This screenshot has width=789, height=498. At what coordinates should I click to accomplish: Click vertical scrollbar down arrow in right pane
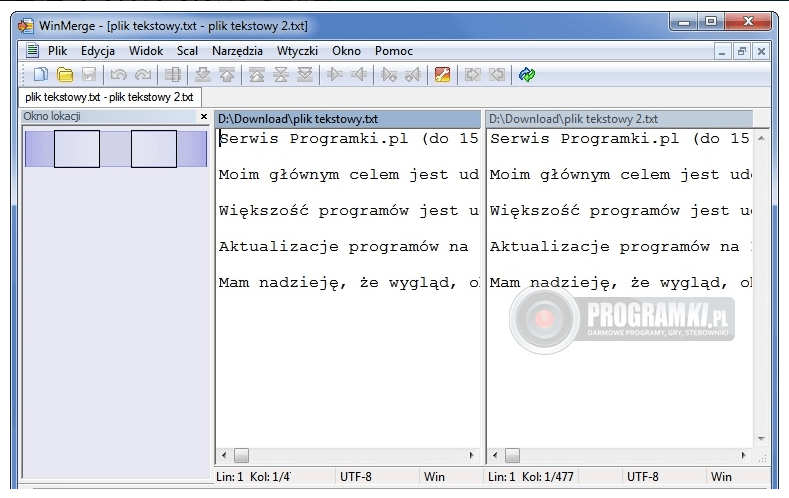click(761, 439)
